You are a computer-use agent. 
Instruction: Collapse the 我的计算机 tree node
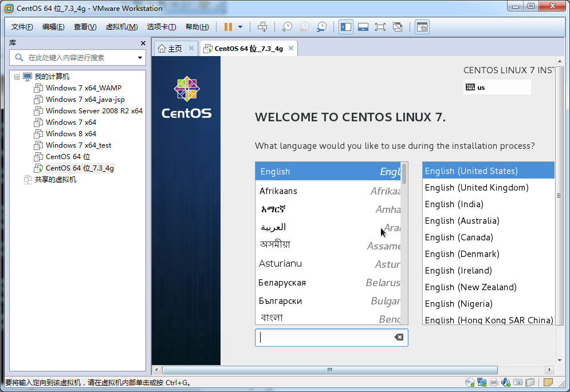click(x=17, y=77)
